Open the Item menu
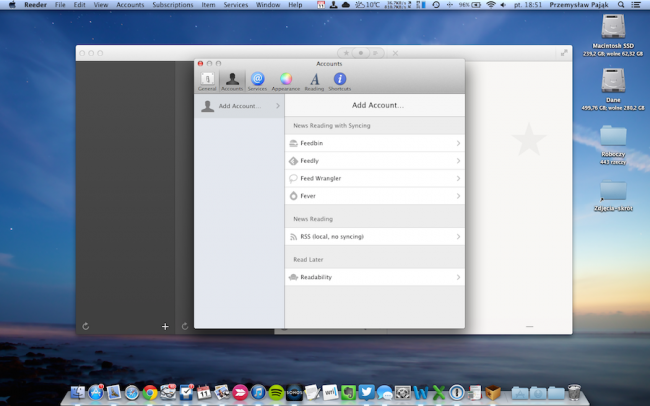The height and width of the screenshot is (406, 650). point(208,5)
